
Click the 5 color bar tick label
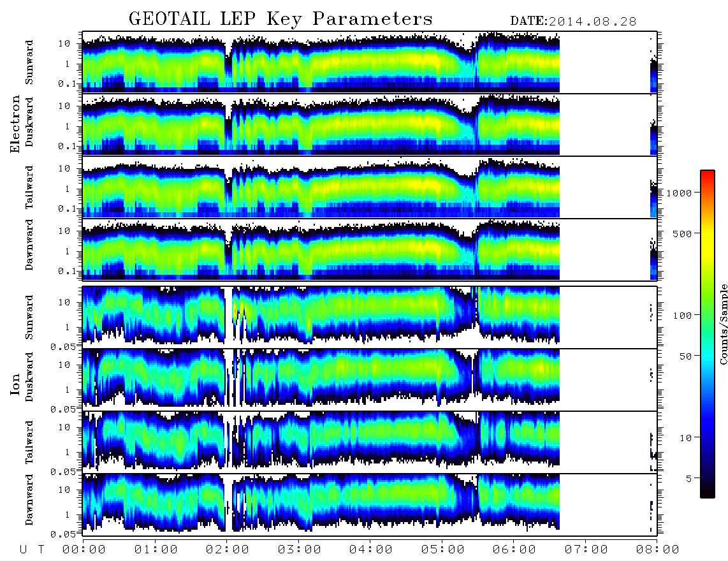tap(689, 479)
